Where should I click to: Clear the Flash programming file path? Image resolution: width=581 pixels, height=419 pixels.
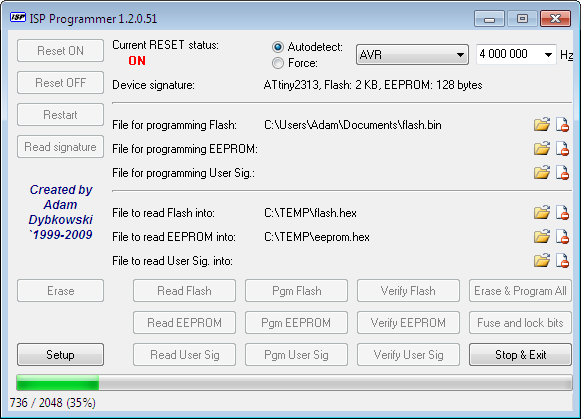[562, 125]
